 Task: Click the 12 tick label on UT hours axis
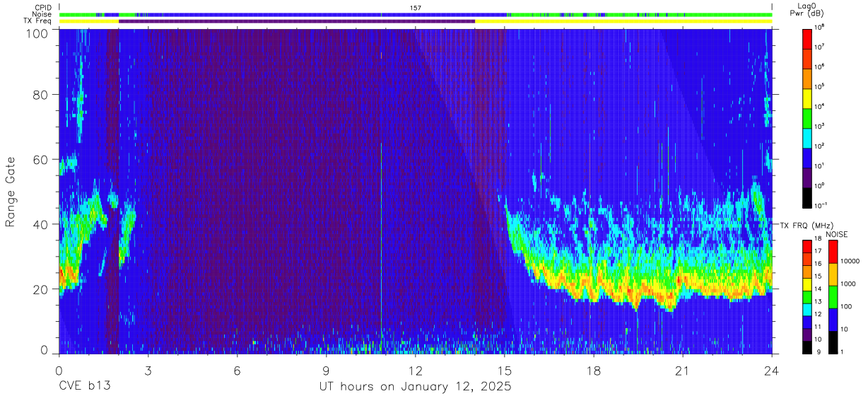point(416,370)
